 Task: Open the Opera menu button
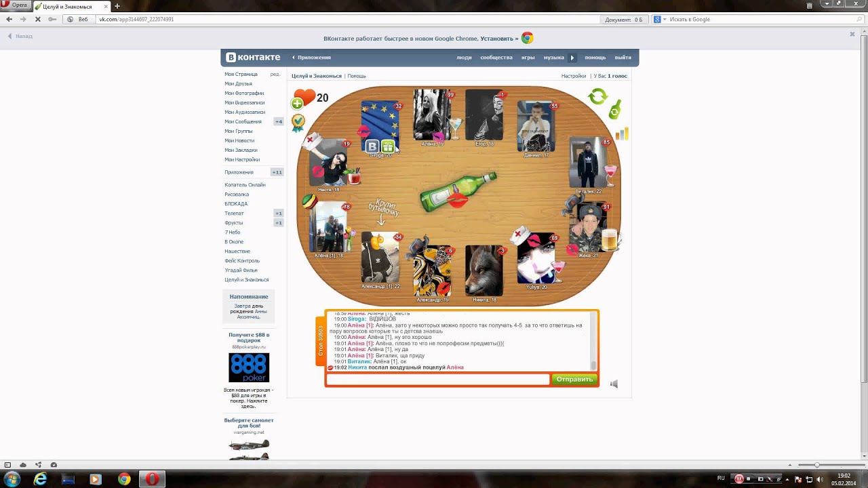tap(15, 5)
